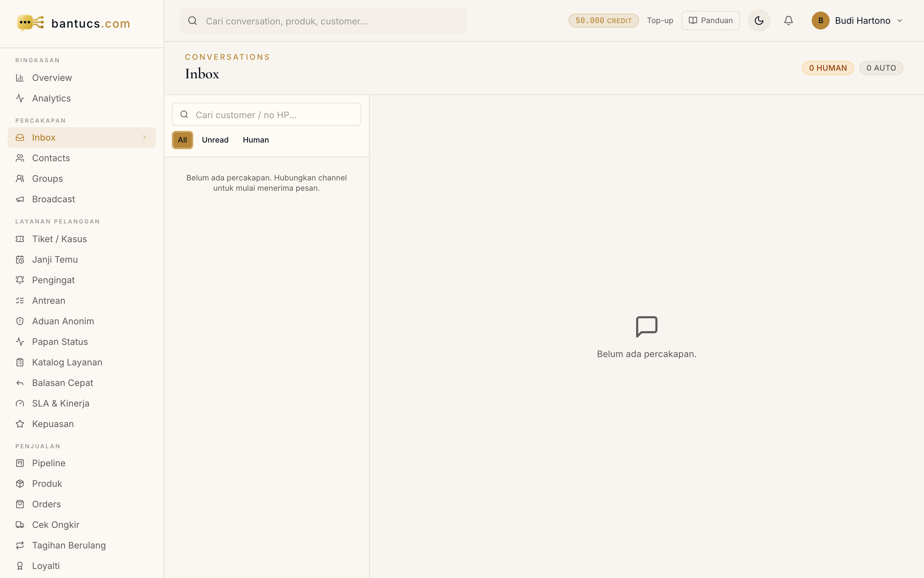Open Katalog Layanan menu item

pos(82,362)
